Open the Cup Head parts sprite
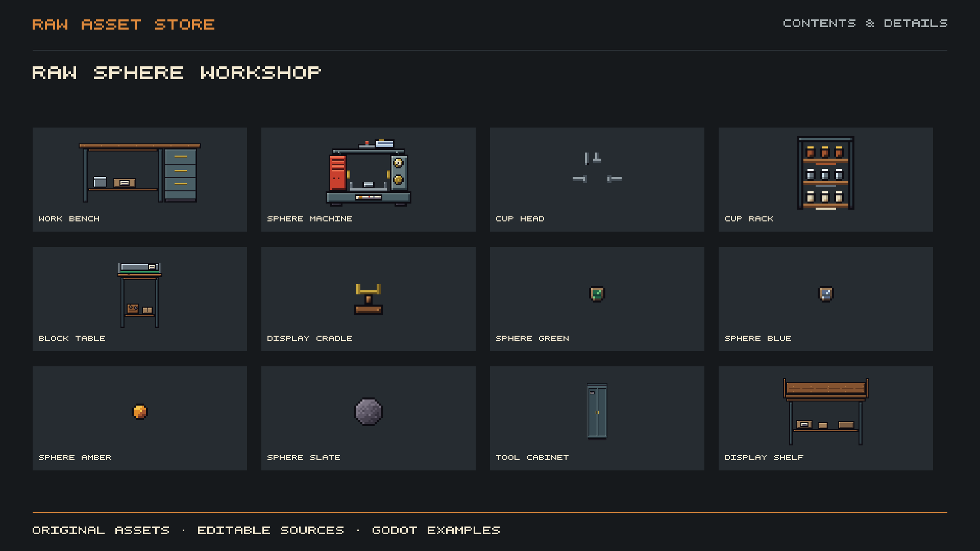This screenshot has width=980, height=551. click(x=597, y=168)
